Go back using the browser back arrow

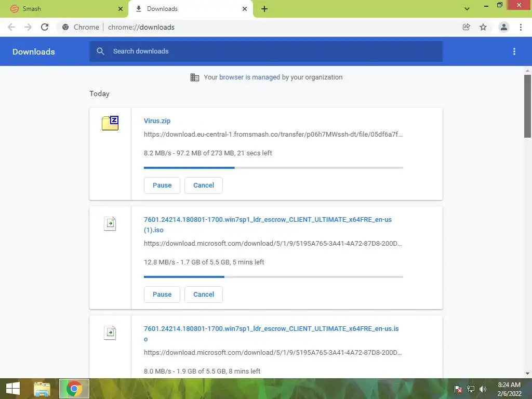point(11,27)
